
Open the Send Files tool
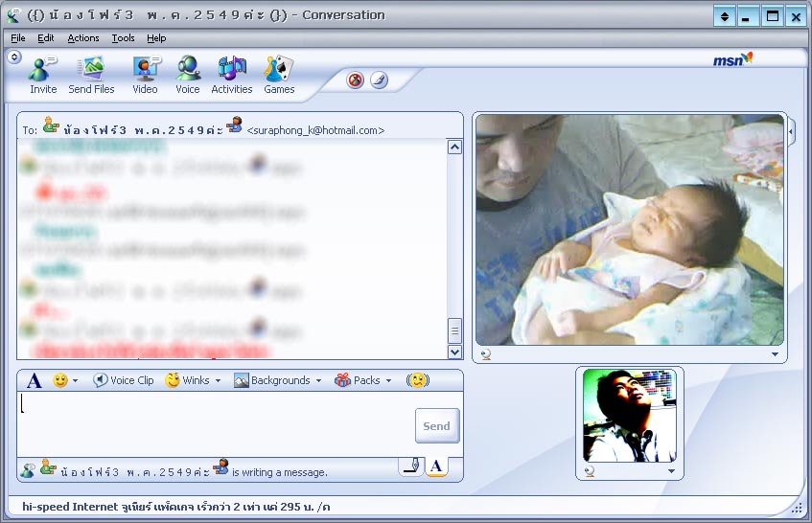tap(91, 74)
